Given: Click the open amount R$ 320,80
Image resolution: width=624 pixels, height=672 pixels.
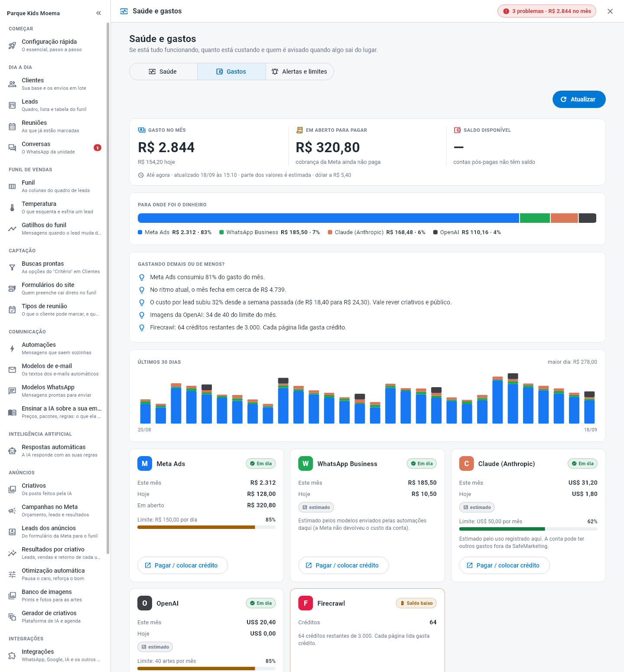Looking at the screenshot, I should (328, 147).
